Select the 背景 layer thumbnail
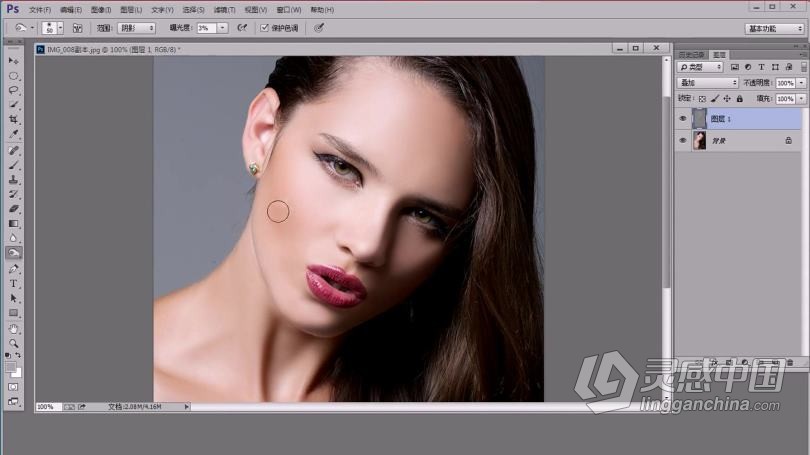 (x=699, y=140)
